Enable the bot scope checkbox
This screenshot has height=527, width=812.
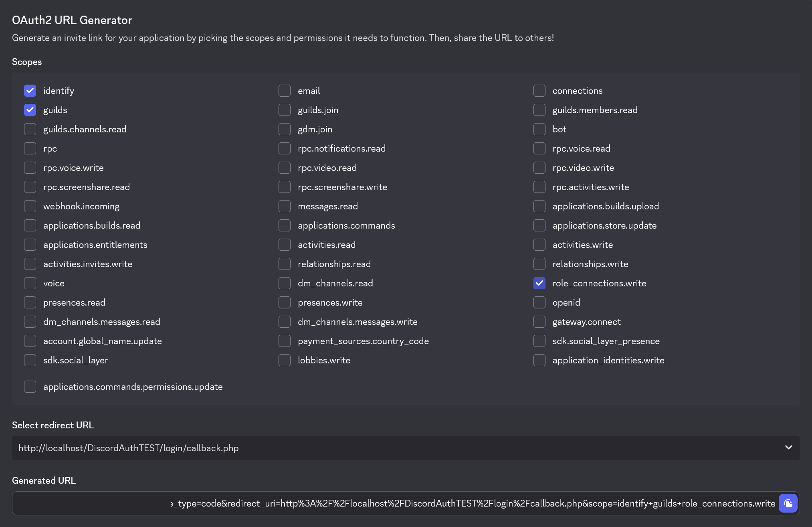[x=539, y=129]
